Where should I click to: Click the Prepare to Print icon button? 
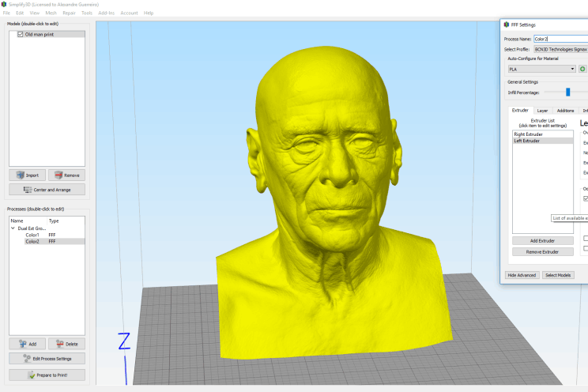tap(47, 375)
